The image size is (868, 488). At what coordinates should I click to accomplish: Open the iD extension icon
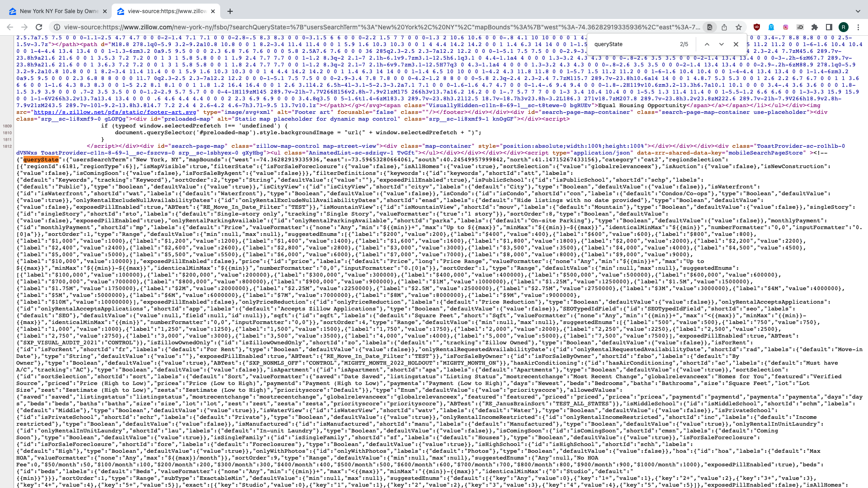pos(800,27)
